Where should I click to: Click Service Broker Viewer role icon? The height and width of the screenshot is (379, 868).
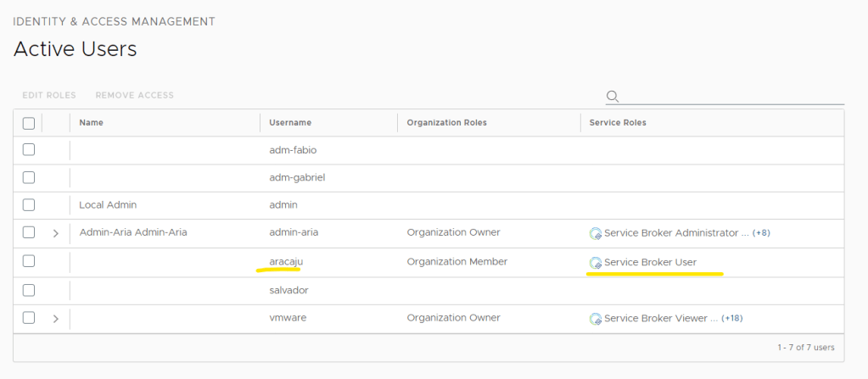[596, 319]
